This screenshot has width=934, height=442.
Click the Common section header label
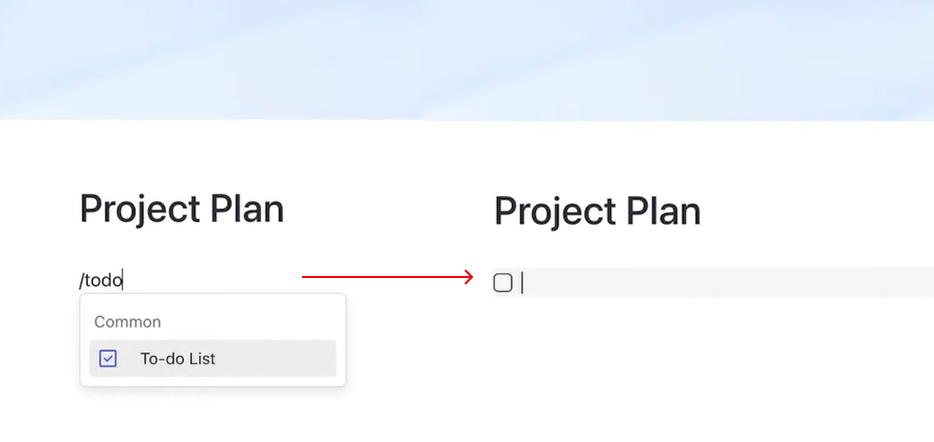[x=127, y=322]
